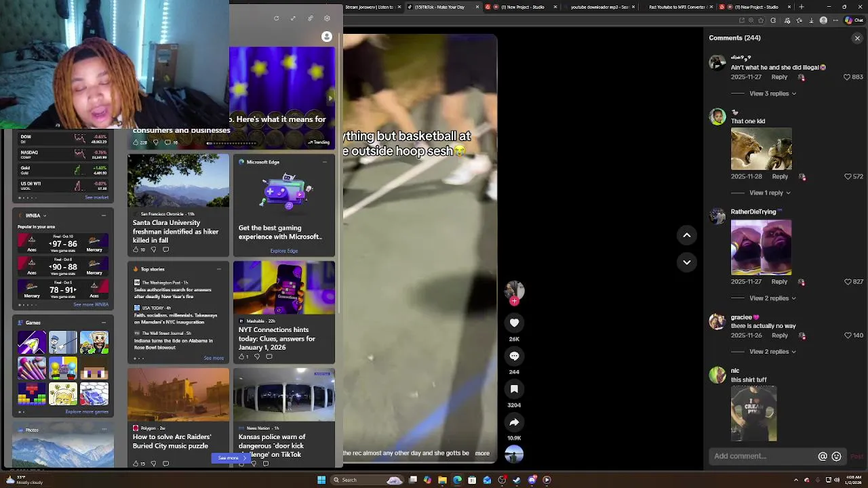Open Swiss authorities Washington Post headline
This screenshot has width=868, height=488.
[173, 293]
